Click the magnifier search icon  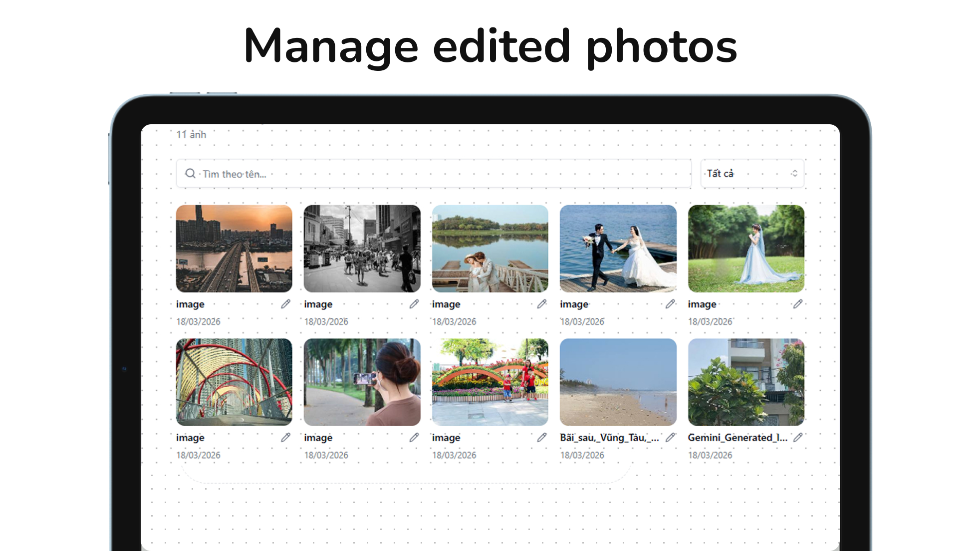coord(190,174)
